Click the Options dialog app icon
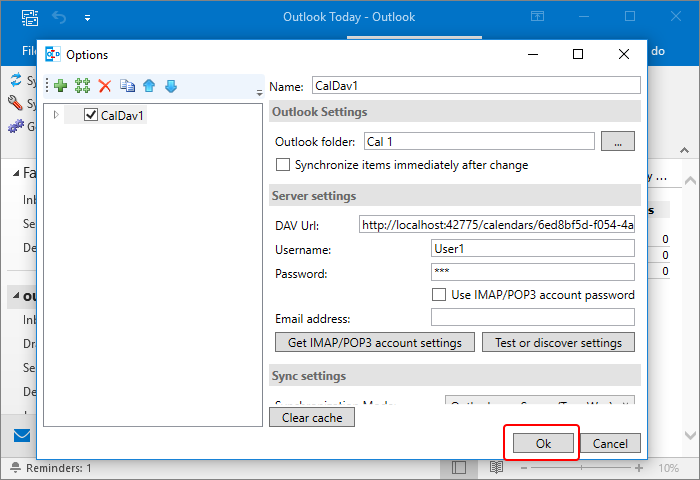700x480 pixels. tap(53, 54)
